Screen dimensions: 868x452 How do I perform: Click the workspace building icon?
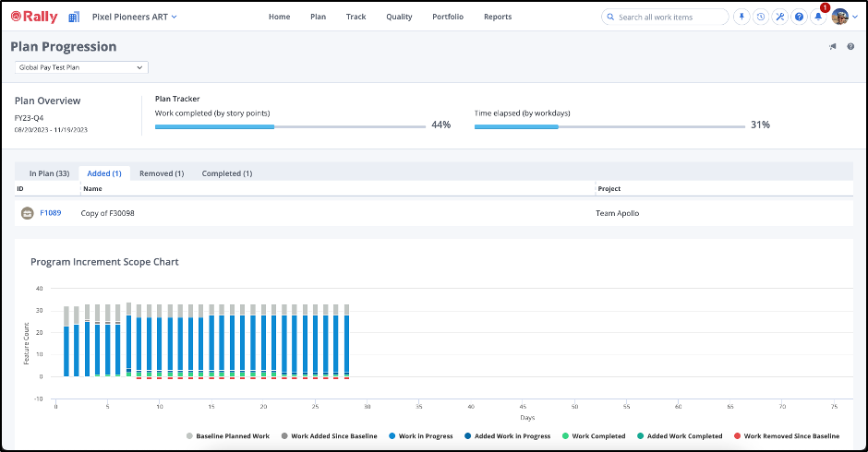(74, 17)
